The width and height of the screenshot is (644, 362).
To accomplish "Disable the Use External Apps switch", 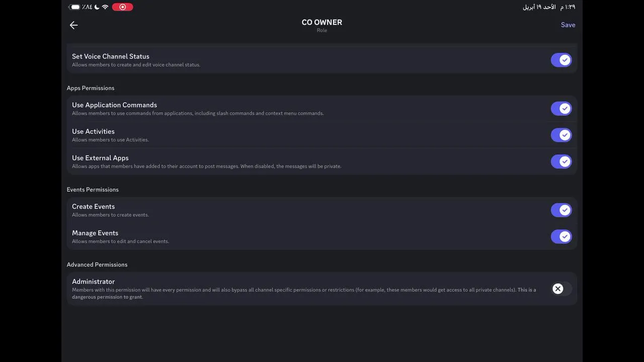I will point(561,161).
